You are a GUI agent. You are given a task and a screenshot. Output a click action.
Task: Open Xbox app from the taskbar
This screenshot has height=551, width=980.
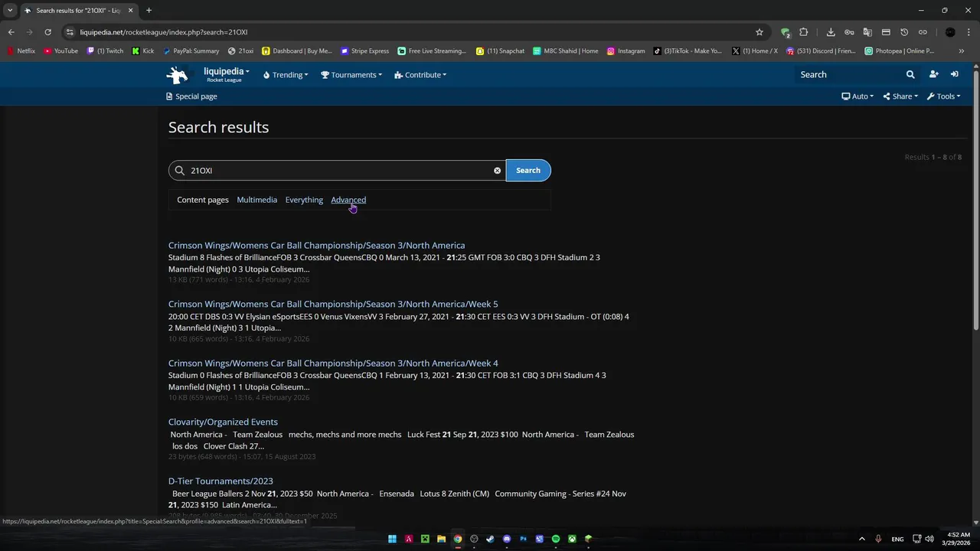click(572, 539)
